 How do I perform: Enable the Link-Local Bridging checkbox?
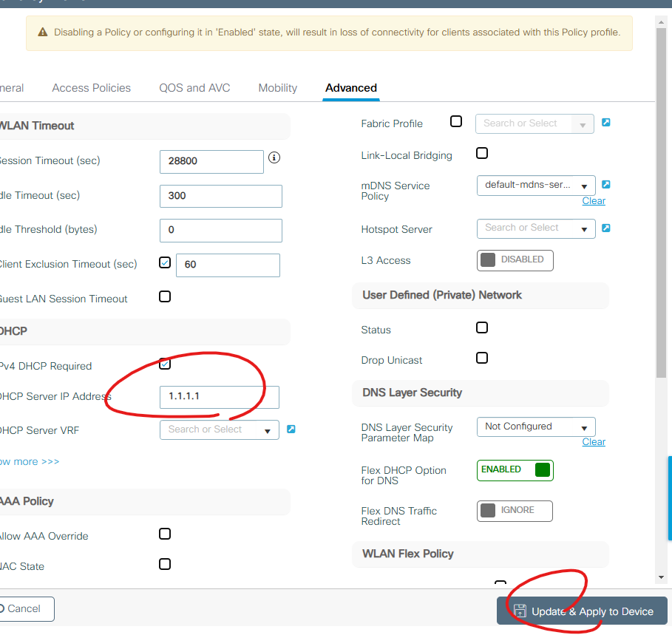[482, 153]
